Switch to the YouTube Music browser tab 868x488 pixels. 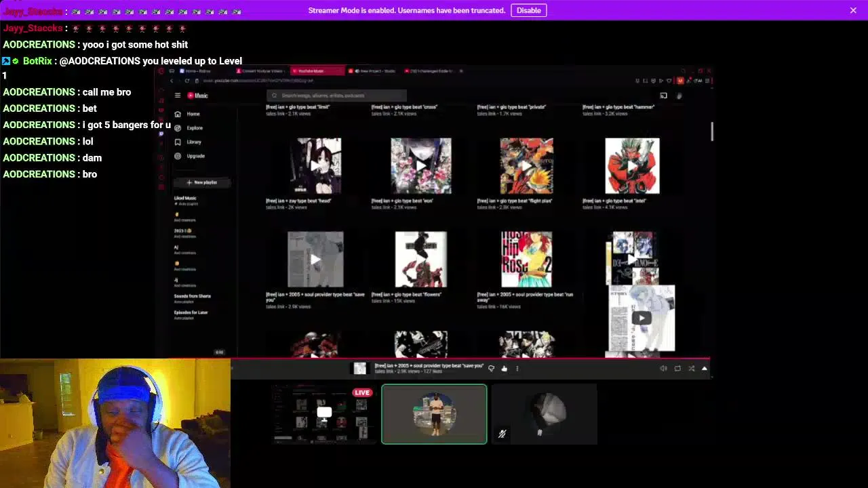click(x=317, y=70)
